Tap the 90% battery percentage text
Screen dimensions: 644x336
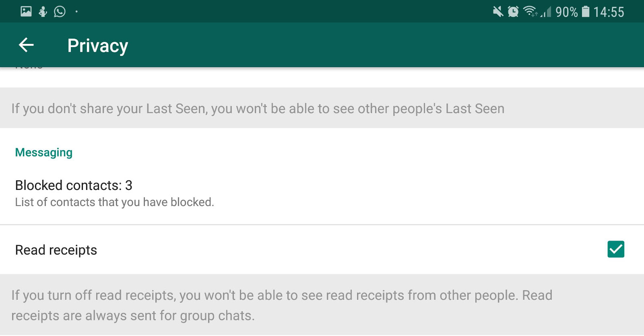click(566, 12)
